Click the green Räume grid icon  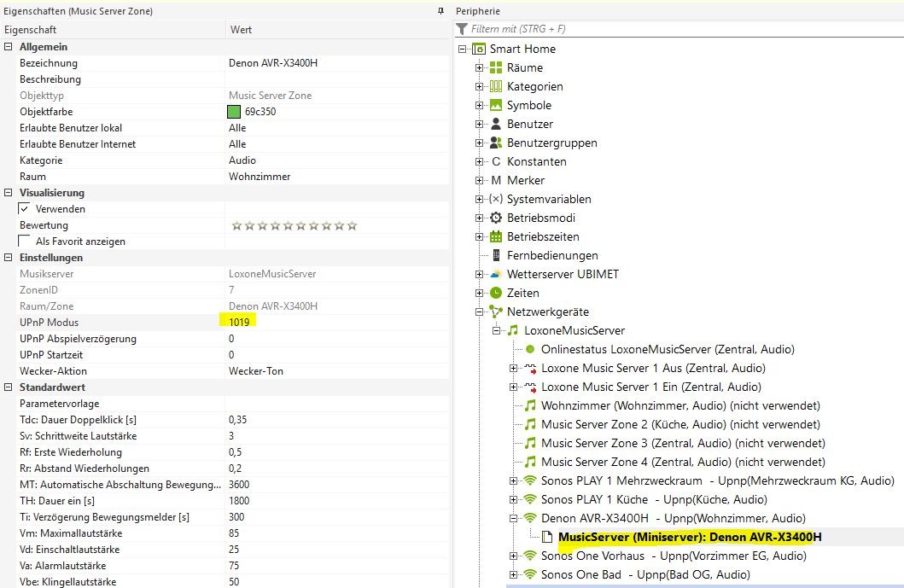coord(496,68)
